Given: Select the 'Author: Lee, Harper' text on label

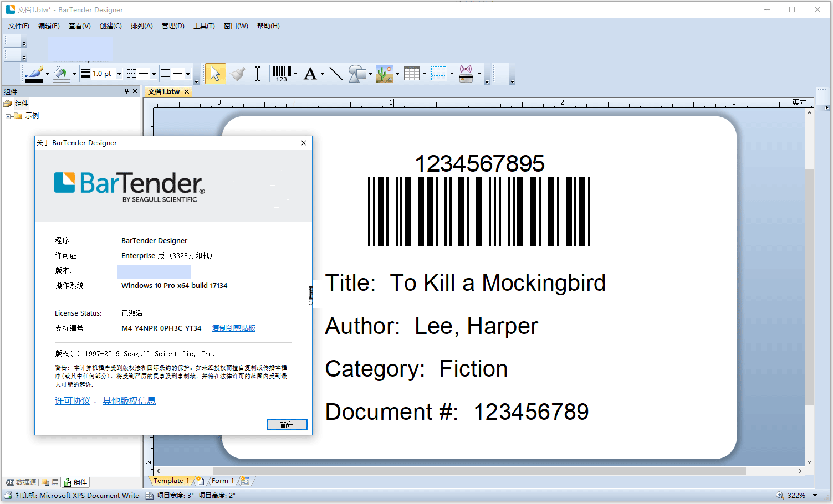Looking at the screenshot, I should pos(431,326).
